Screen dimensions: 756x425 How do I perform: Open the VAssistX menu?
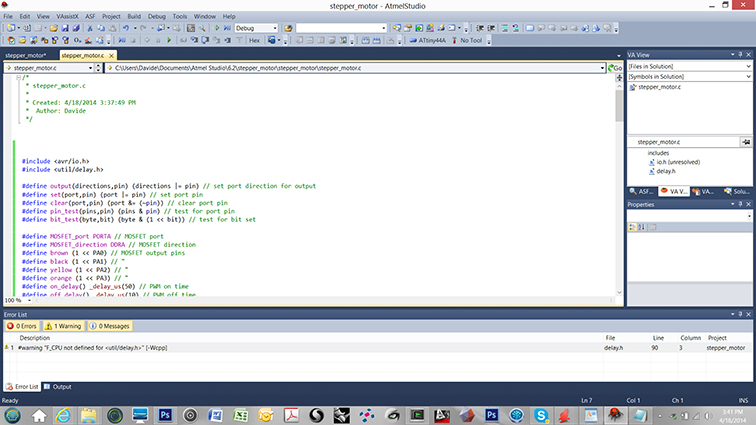(x=67, y=16)
